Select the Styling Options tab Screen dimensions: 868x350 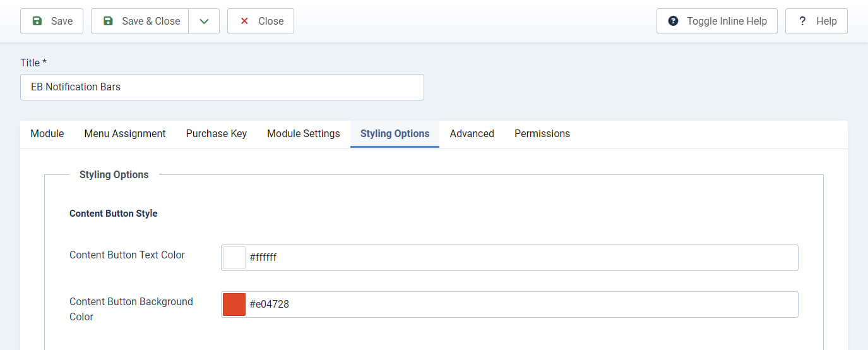pos(395,133)
